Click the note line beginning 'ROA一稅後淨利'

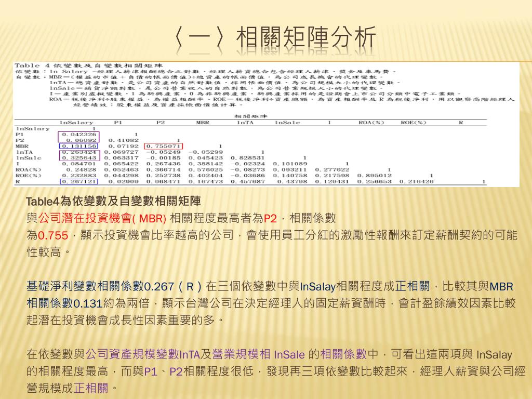(282, 99)
